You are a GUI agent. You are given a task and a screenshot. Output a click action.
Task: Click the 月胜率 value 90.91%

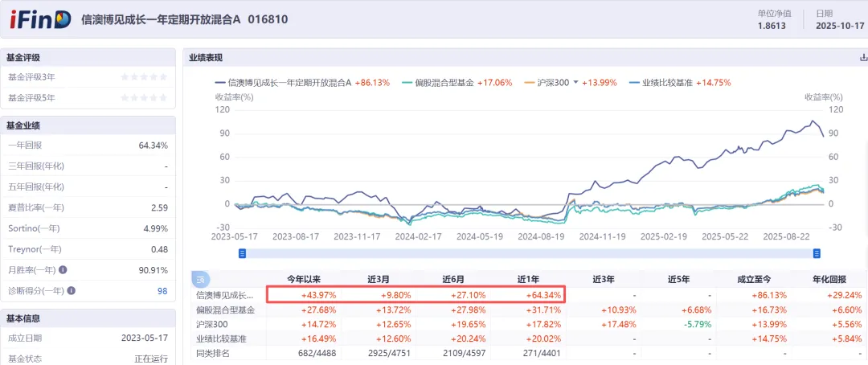click(x=154, y=270)
